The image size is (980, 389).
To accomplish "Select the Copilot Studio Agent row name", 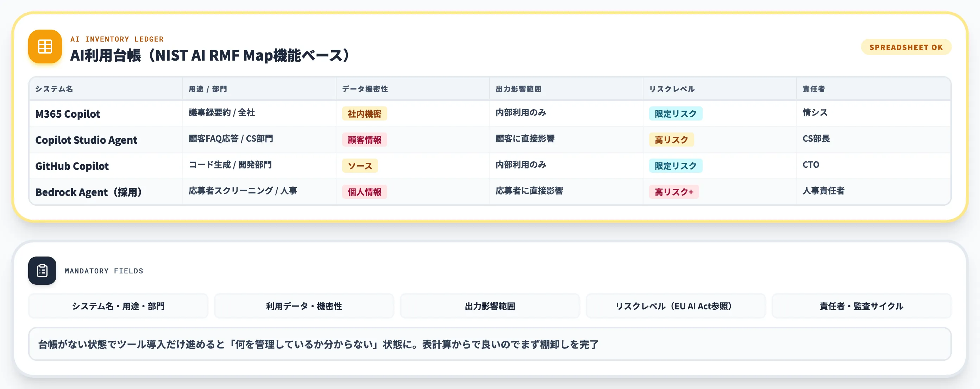I will (x=86, y=140).
